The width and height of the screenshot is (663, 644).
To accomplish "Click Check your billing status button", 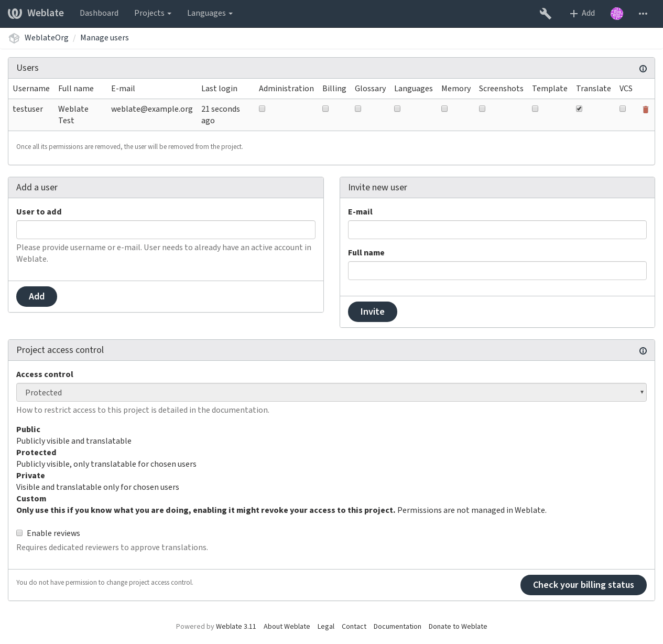I will click(x=583, y=585).
